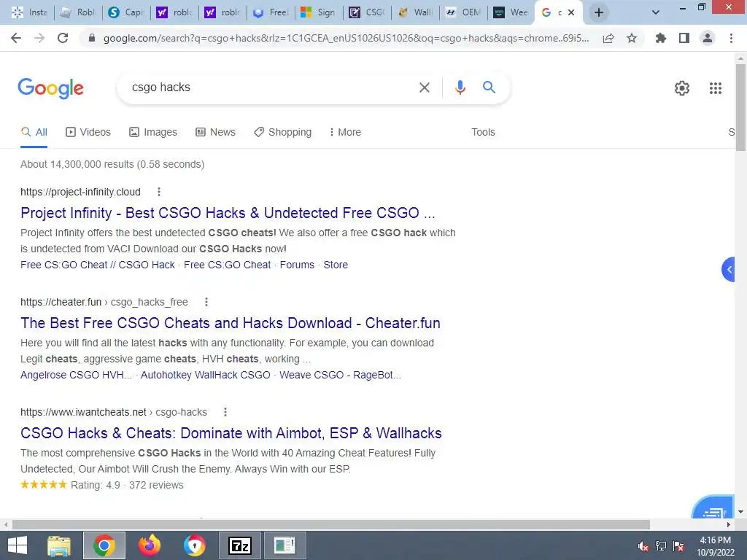This screenshot has height=560, width=747.
Task: Open options for project-infinity.cloud result
Action: (159, 192)
